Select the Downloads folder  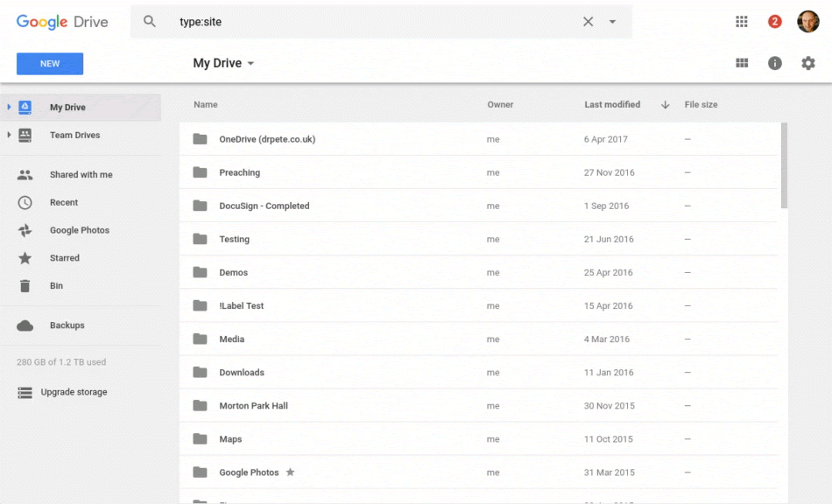[478, 373]
